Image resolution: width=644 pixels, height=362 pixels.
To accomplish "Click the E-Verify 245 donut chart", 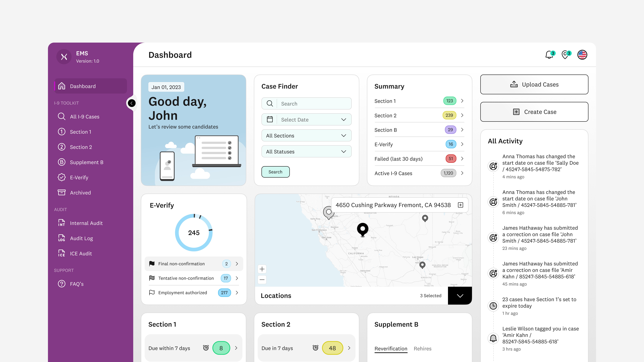I will (x=194, y=233).
